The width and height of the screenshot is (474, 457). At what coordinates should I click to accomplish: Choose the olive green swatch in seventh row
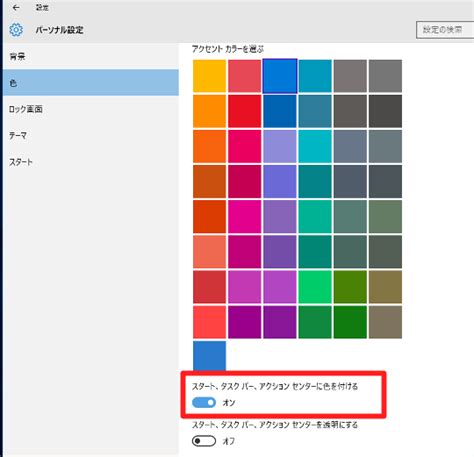(x=350, y=287)
